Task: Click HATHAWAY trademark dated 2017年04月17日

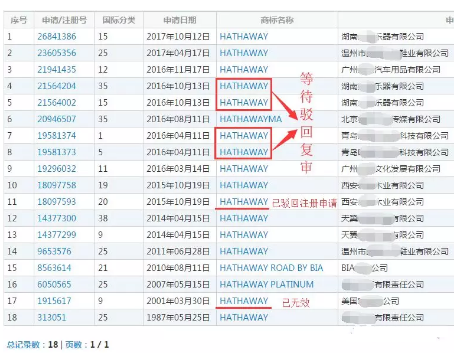Action: point(244,53)
